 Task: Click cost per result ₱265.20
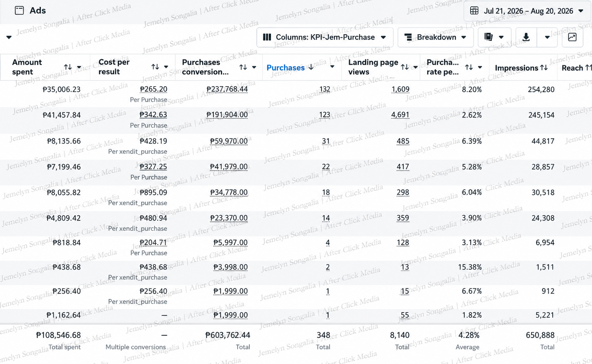click(x=153, y=89)
